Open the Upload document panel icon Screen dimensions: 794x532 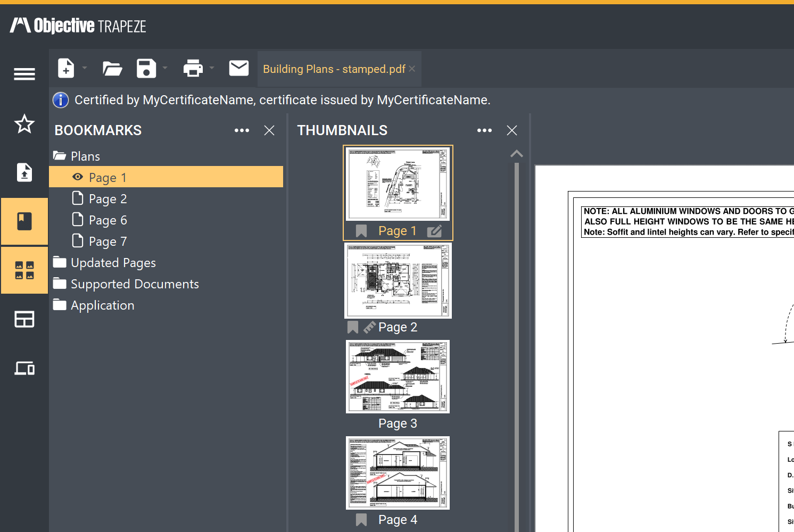[x=24, y=172]
